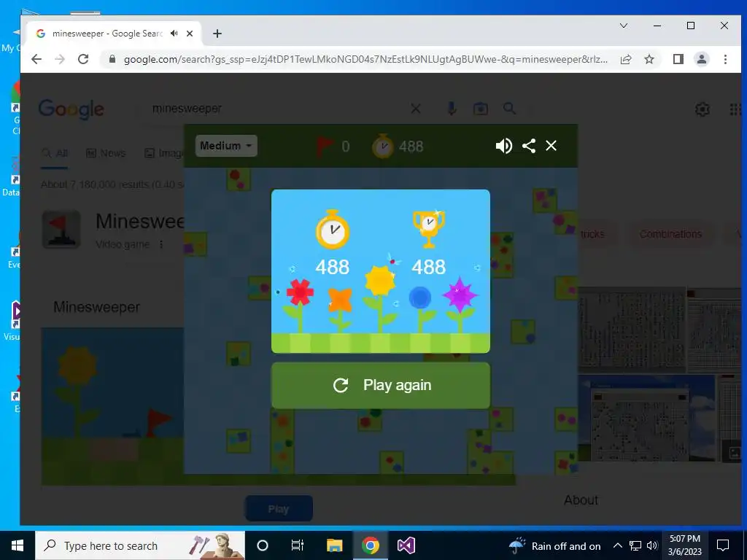The image size is (747, 560).
Task: Click the search box containing minesweeper
Action: coord(276,109)
